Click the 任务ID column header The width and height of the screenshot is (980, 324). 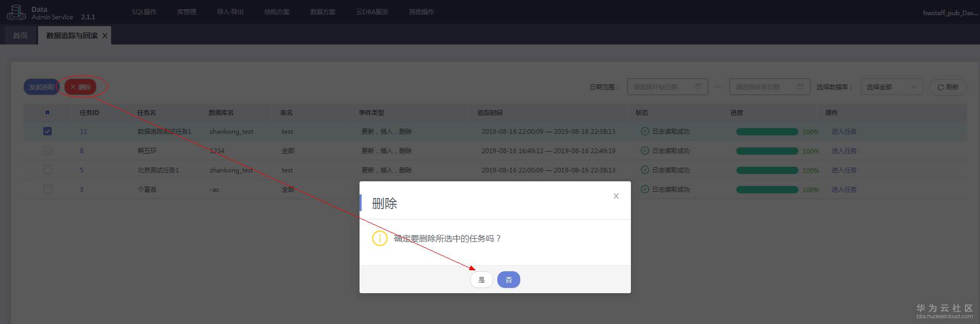[x=89, y=112]
